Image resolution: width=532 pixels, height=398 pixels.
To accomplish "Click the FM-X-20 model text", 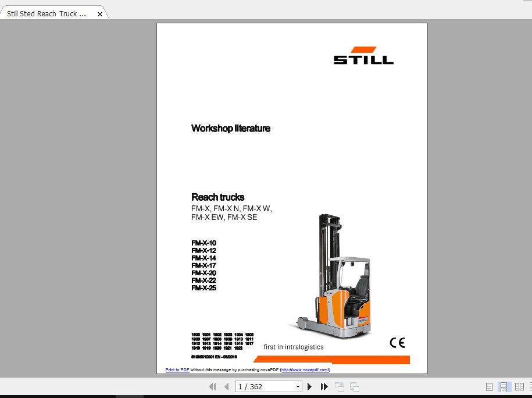I will [x=203, y=273].
